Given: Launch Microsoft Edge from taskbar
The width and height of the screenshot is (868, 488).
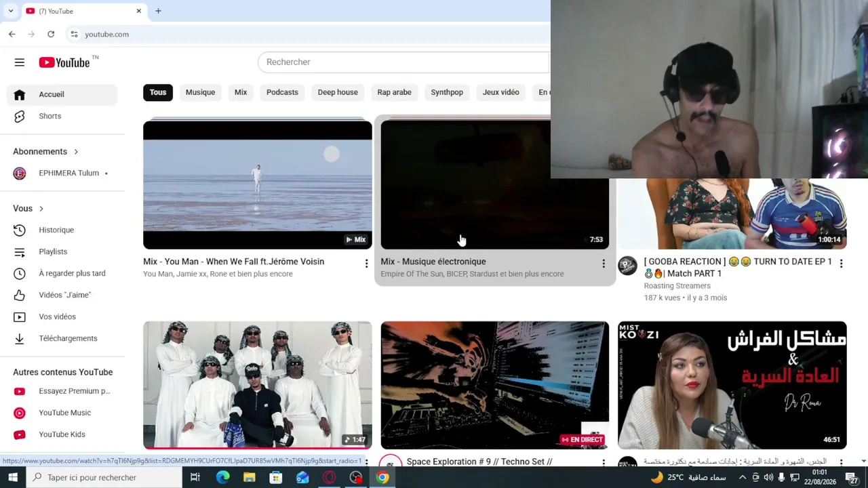Looking at the screenshot, I should (x=222, y=477).
